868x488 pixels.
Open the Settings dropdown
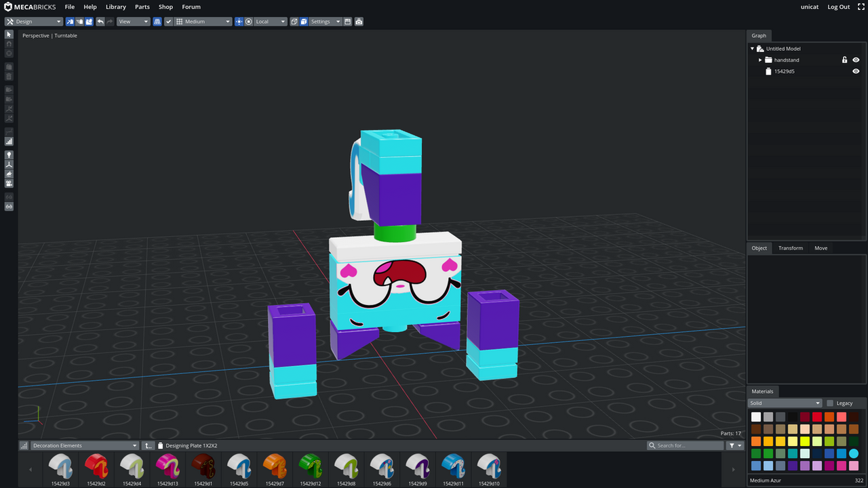point(325,22)
